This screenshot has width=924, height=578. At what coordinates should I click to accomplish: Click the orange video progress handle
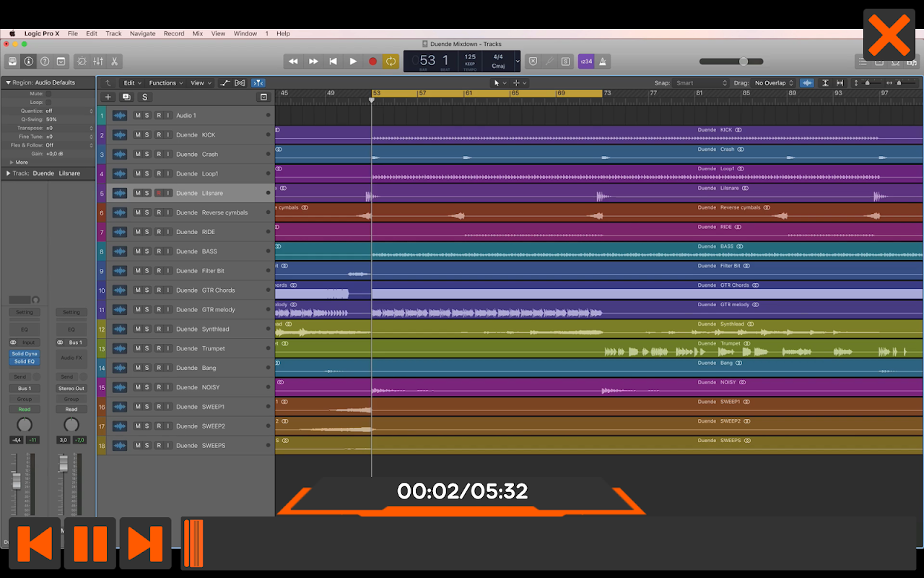193,543
